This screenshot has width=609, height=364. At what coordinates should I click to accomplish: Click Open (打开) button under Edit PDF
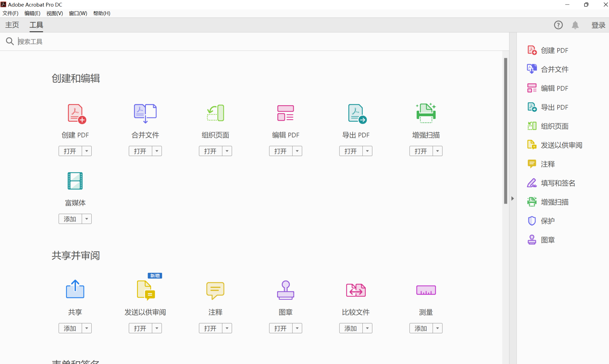coord(280,151)
